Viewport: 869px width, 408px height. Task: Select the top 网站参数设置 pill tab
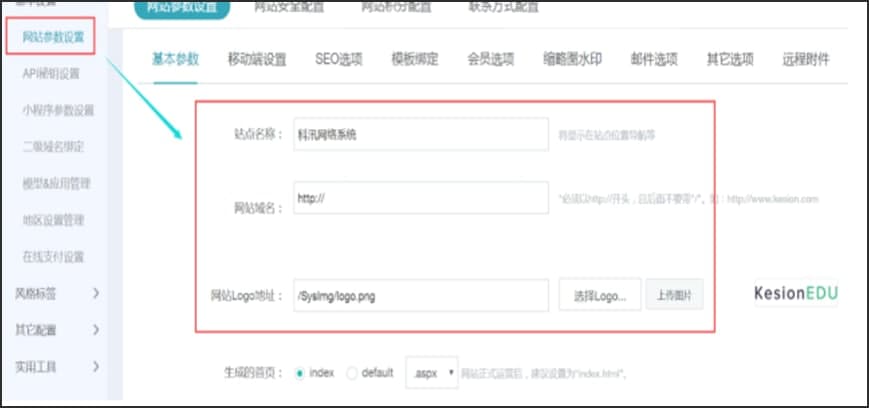[182, 8]
